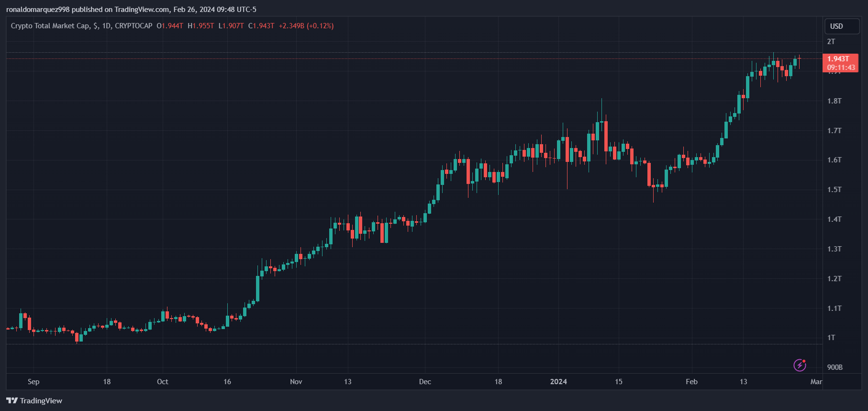Click the 15 date label after 2024
This screenshot has width=868, height=411.
tap(619, 382)
